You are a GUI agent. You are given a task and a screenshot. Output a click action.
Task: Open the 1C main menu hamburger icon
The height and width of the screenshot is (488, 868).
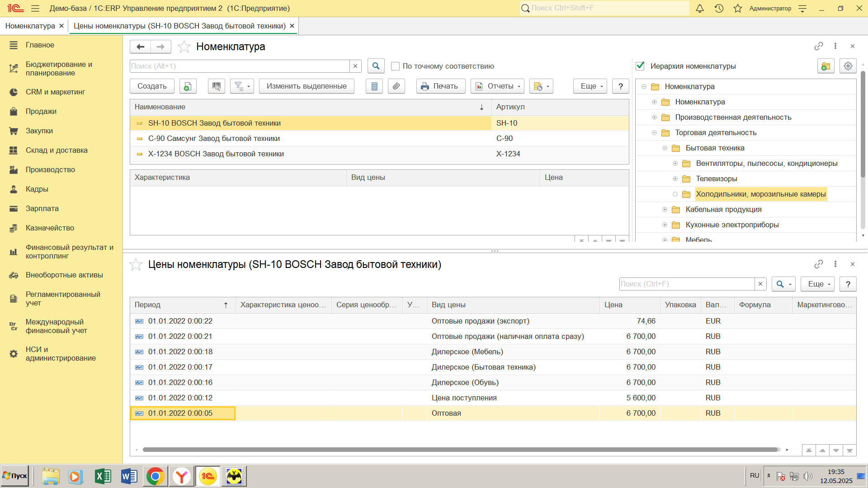point(35,9)
